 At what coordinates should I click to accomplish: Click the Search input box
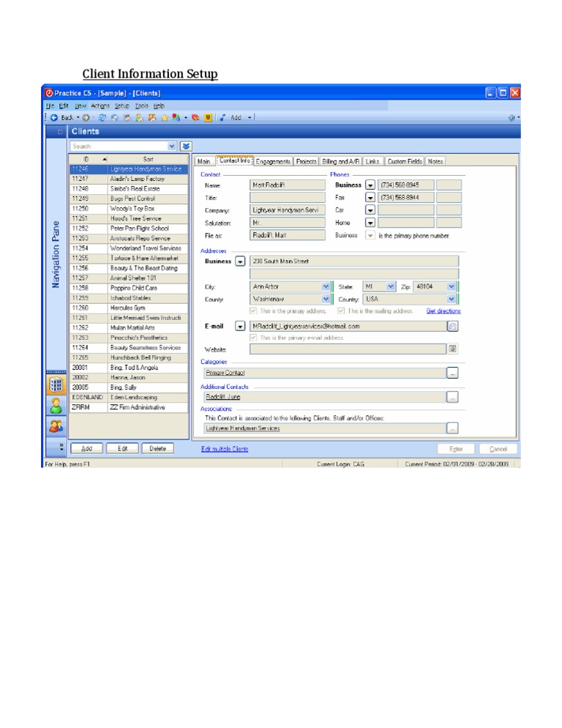tap(119, 146)
